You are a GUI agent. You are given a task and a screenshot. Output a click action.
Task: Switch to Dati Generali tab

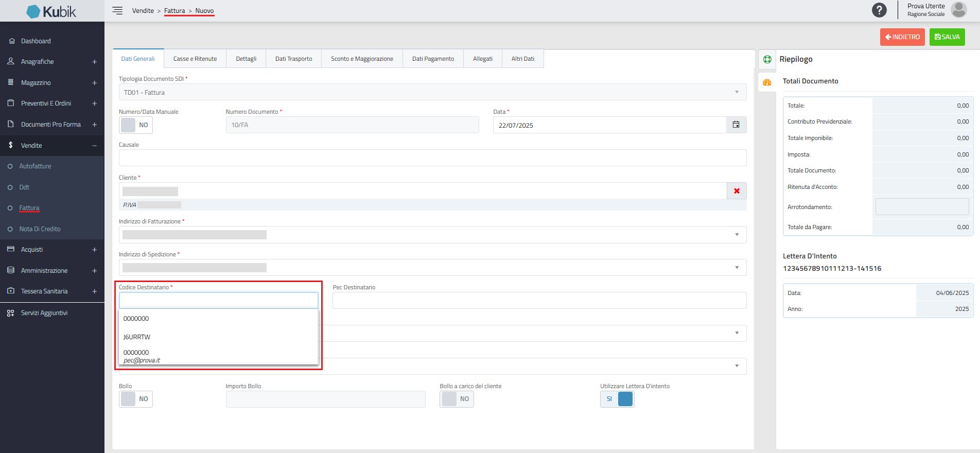click(x=138, y=59)
